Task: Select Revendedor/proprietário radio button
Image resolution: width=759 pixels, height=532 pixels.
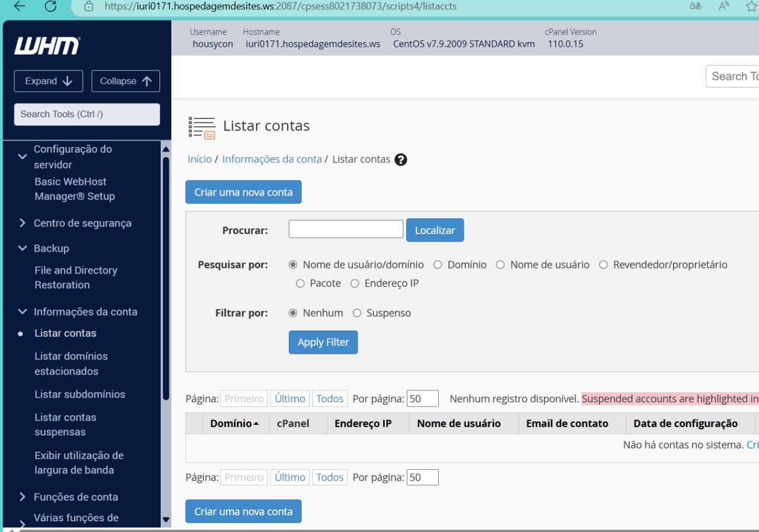Action: pyautogui.click(x=603, y=265)
